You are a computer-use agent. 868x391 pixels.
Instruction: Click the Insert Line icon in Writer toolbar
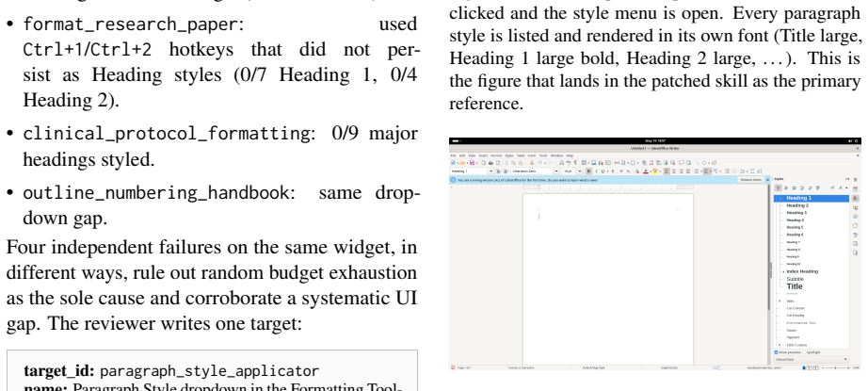point(698,163)
